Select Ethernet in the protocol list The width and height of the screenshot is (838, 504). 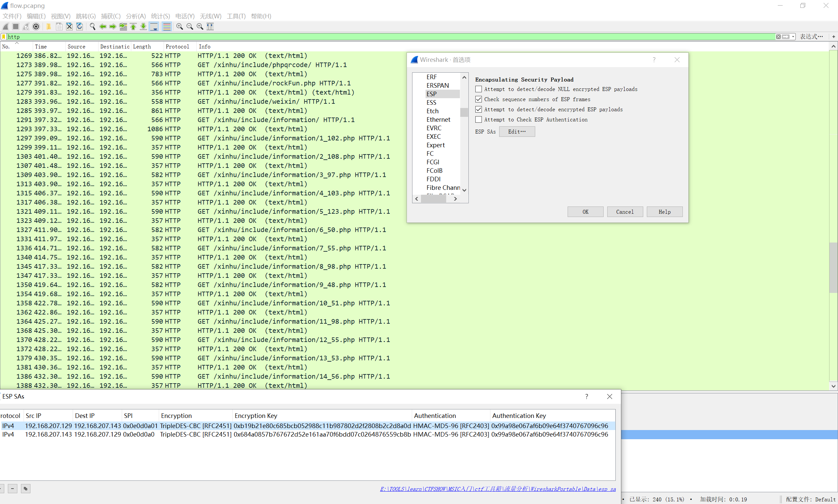438,119
